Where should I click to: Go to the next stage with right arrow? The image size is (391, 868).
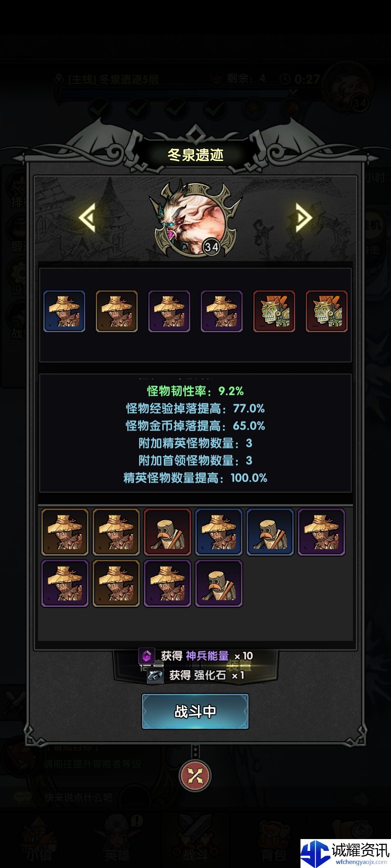click(x=303, y=217)
